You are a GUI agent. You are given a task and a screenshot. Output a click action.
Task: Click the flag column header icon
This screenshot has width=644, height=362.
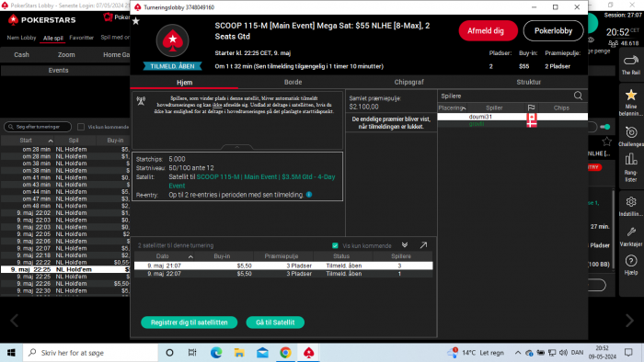point(531,107)
